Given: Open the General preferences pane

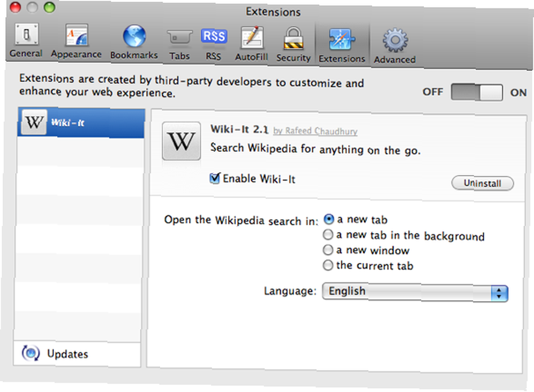Looking at the screenshot, I should pyautogui.click(x=26, y=41).
